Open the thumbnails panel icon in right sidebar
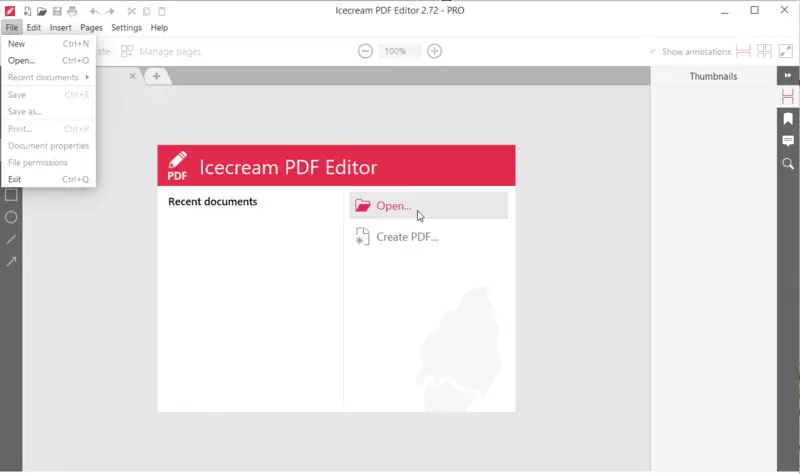The width and height of the screenshot is (800, 474). (x=788, y=96)
